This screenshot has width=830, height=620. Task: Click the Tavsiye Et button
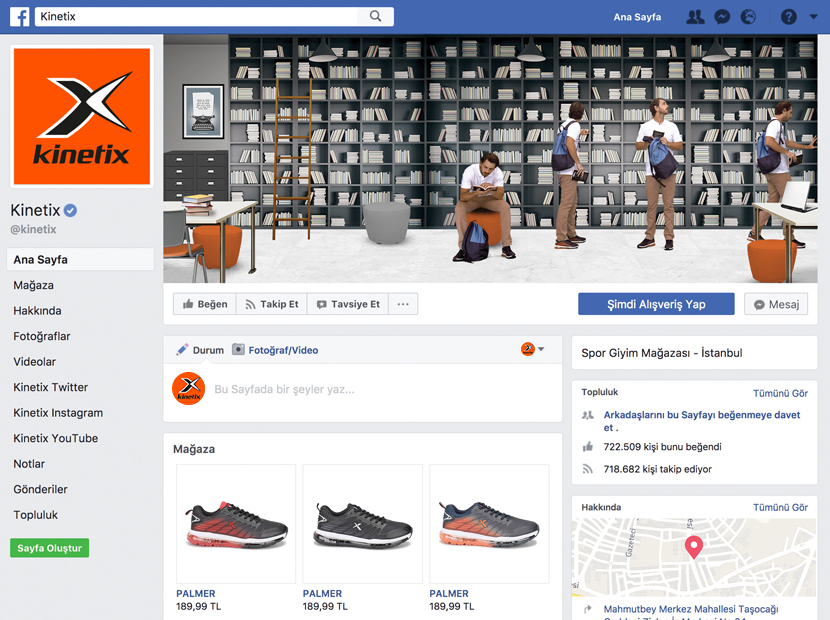point(348,304)
